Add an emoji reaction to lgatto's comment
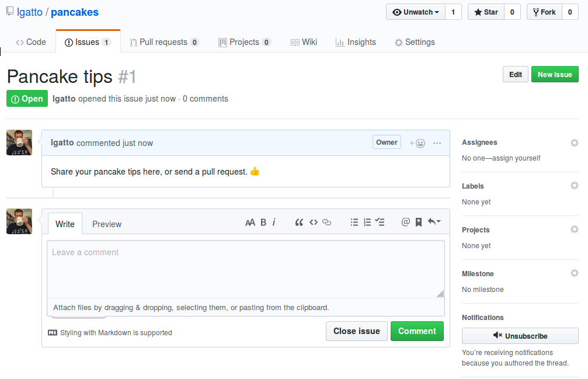588x379 pixels. pyautogui.click(x=417, y=142)
